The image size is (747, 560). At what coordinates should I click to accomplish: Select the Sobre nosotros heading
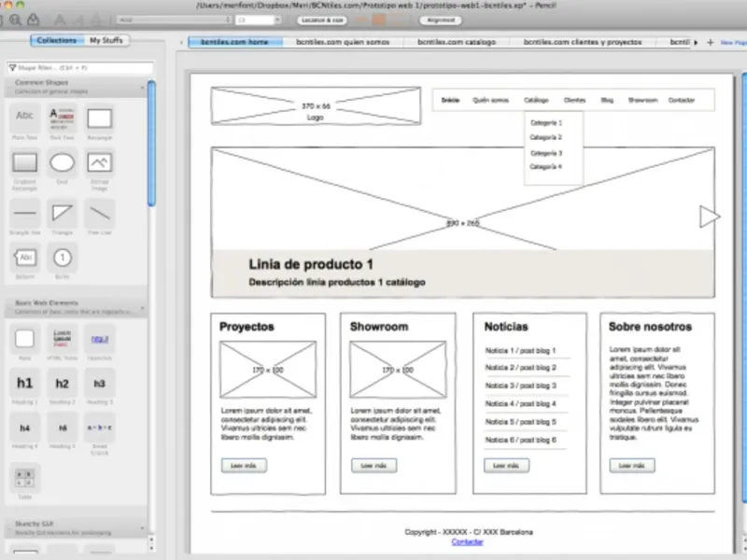650,327
